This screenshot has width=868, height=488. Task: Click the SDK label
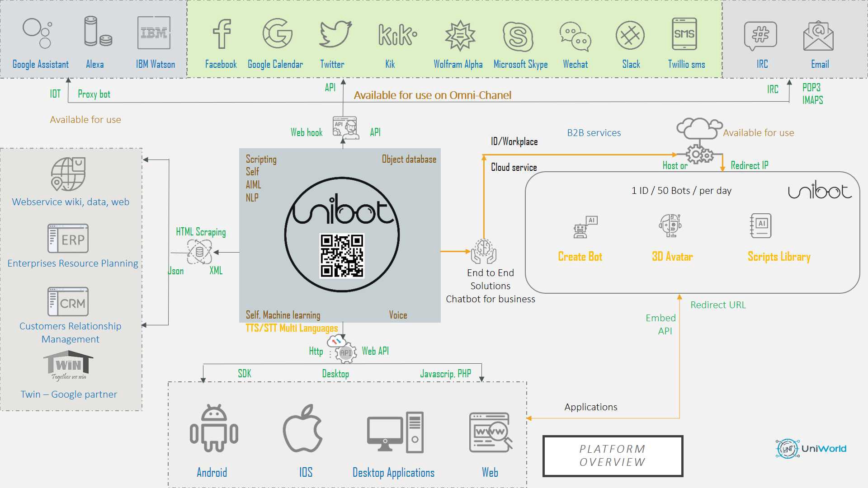click(x=245, y=374)
